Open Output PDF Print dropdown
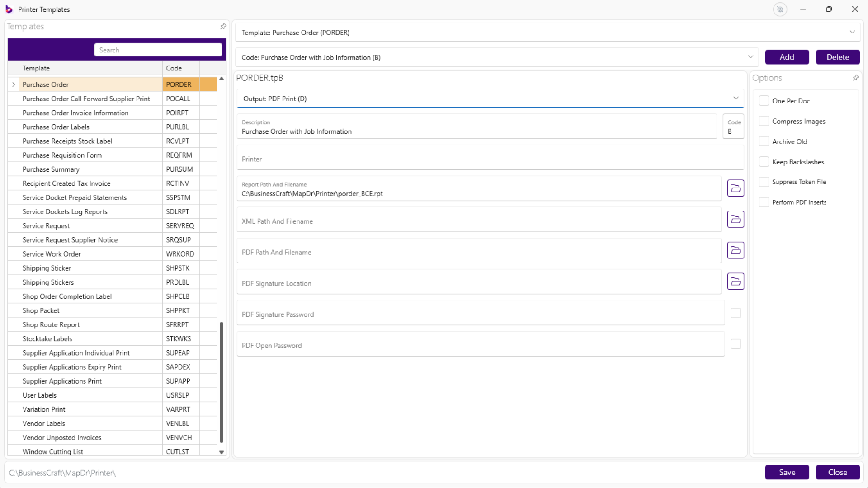The height and width of the screenshot is (488, 868). click(736, 99)
